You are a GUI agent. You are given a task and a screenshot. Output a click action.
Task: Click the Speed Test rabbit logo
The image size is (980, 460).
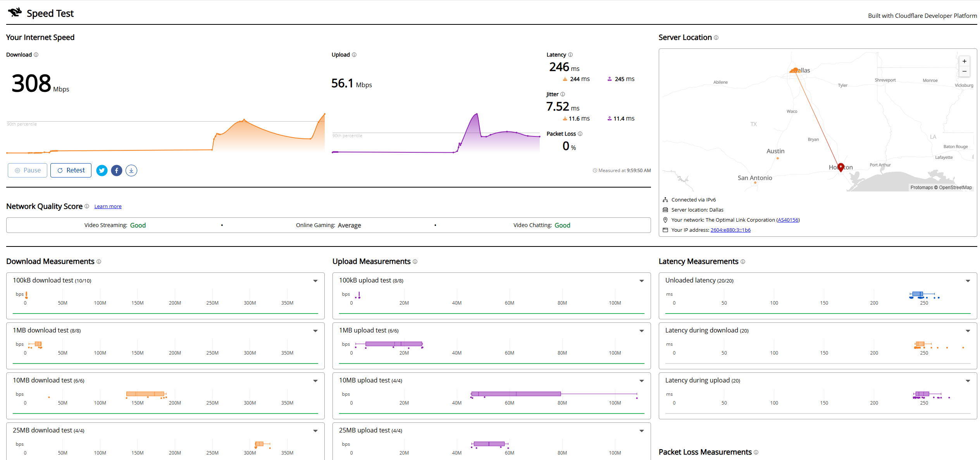pos(15,12)
